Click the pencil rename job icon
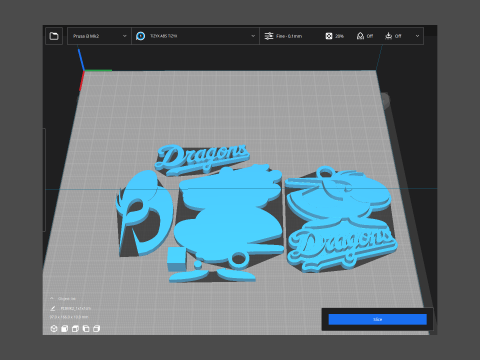This screenshot has height=360, width=480. coord(53,308)
